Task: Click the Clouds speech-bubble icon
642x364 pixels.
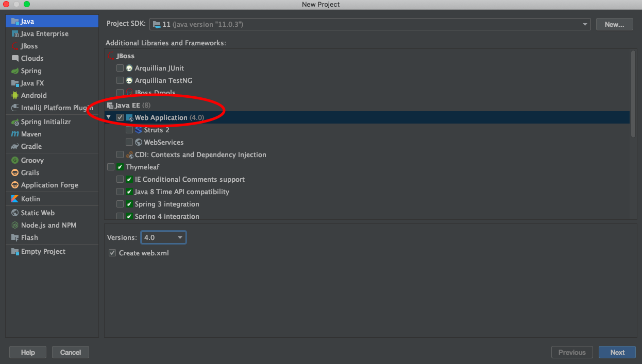Action: 15,59
